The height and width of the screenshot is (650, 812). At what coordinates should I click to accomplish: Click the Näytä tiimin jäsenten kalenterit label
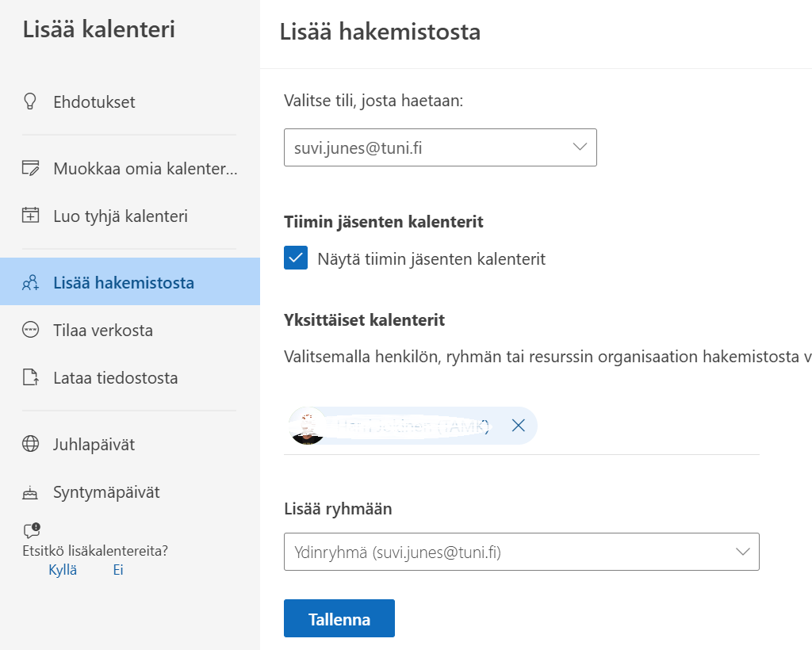click(431, 258)
